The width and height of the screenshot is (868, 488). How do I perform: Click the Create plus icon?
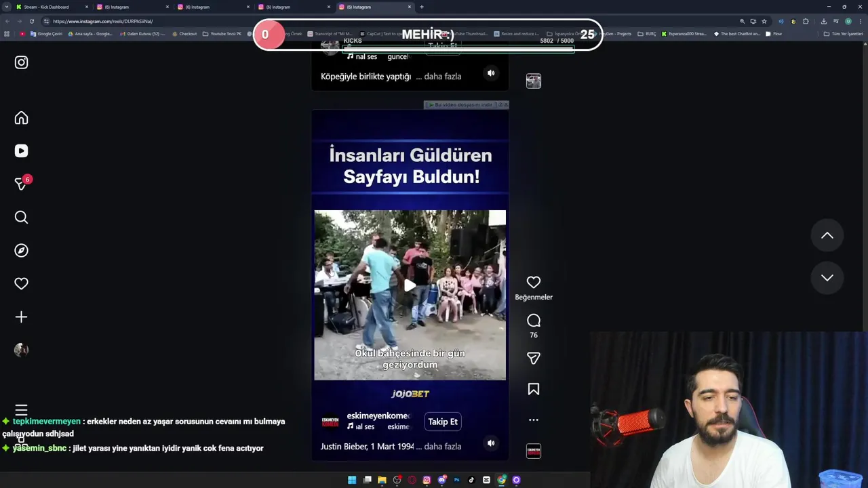pos(21,317)
